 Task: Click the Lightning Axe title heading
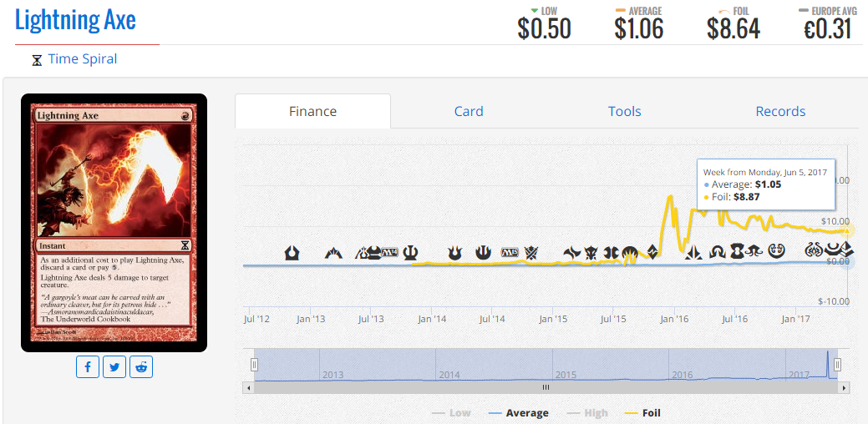click(75, 21)
